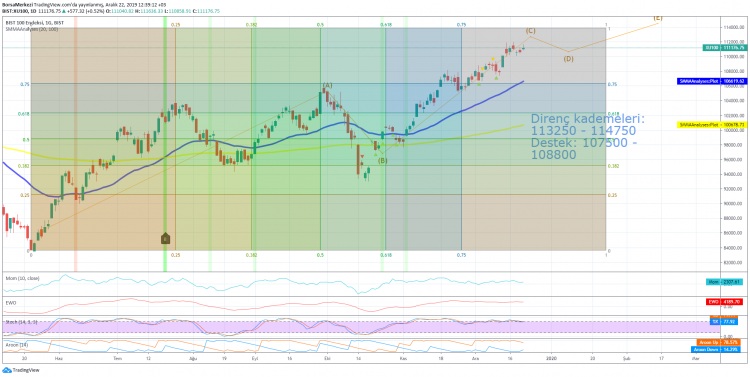Click the Eyl month label on time axis
This screenshot has height=377, width=750.
click(255, 357)
